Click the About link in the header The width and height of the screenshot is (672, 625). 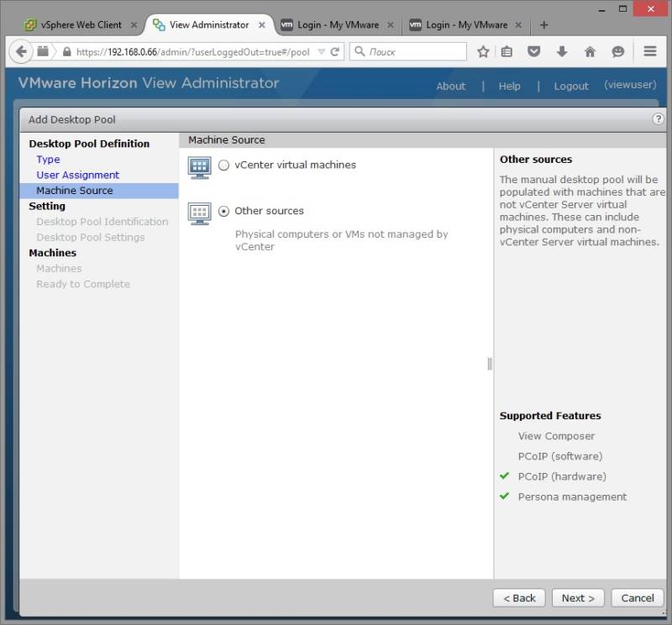click(450, 87)
